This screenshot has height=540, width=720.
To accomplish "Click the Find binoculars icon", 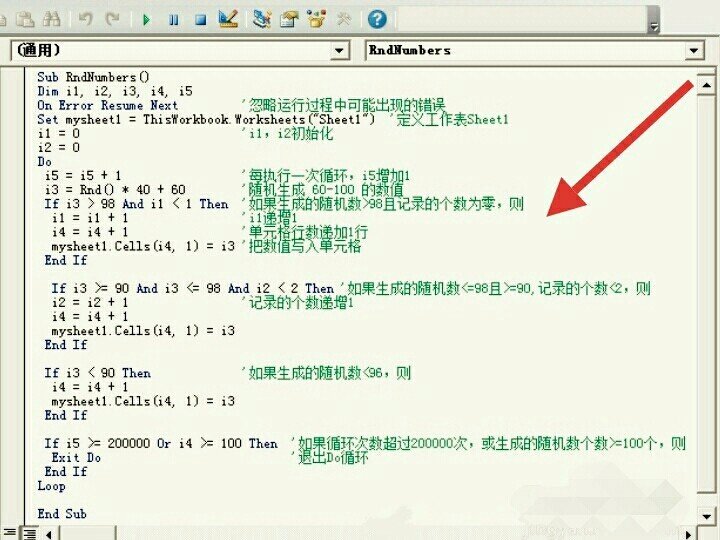I will pyautogui.click(x=51, y=18).
